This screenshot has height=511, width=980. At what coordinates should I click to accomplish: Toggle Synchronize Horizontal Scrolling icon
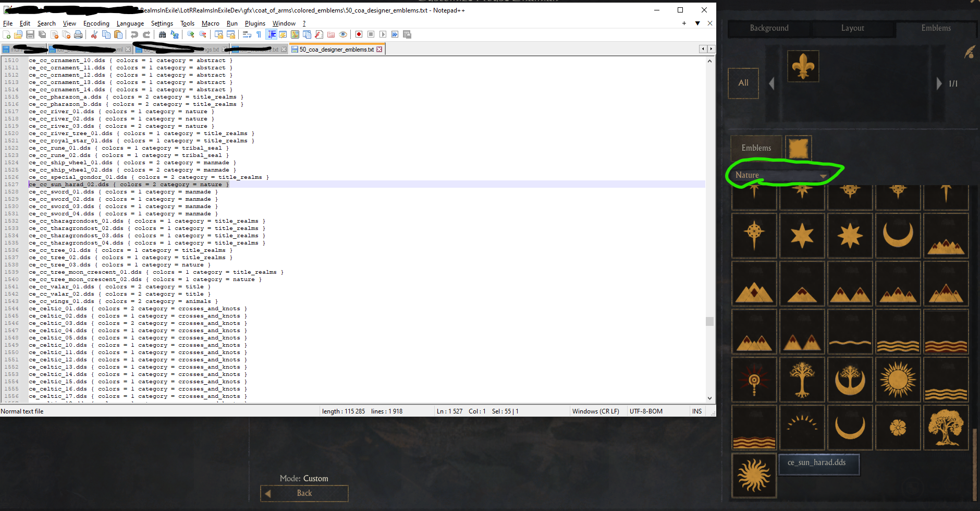[231, 34]
